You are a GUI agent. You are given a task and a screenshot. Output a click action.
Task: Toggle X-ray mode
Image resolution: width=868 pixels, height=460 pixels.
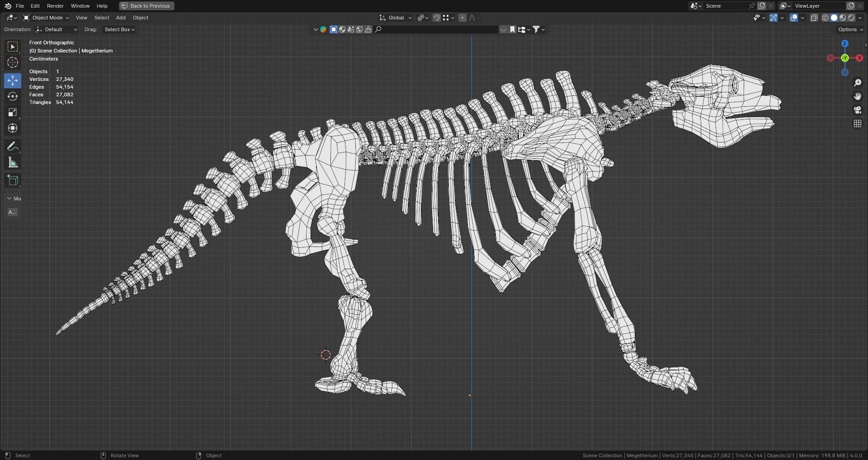point(814,18)
